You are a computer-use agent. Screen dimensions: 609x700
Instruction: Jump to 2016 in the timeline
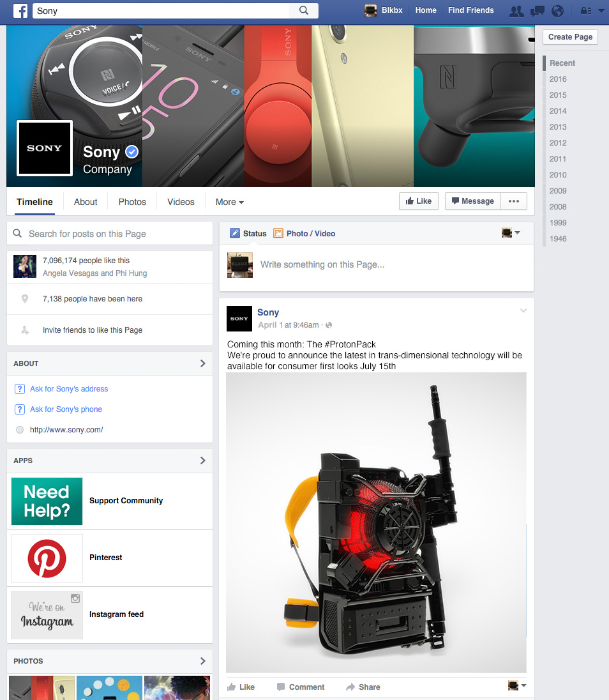pos(558,79)
